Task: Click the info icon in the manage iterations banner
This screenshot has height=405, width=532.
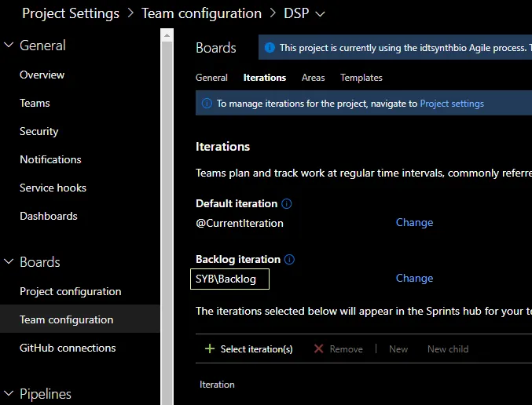Action: pyautogui.click(x=207, y=104)
